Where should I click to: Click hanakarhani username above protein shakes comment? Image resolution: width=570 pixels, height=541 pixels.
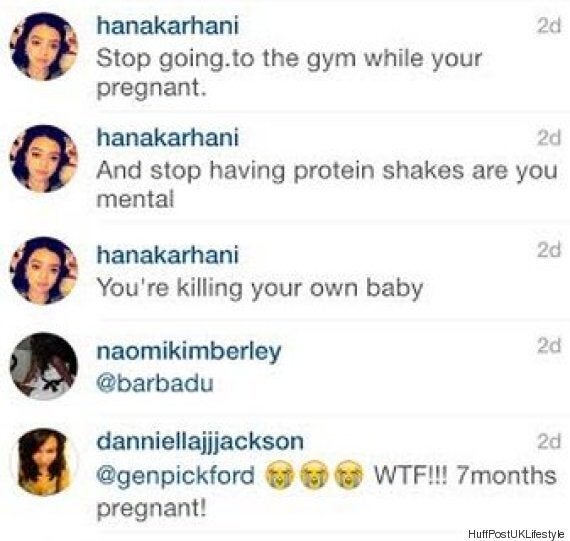(x=168, y=138)
